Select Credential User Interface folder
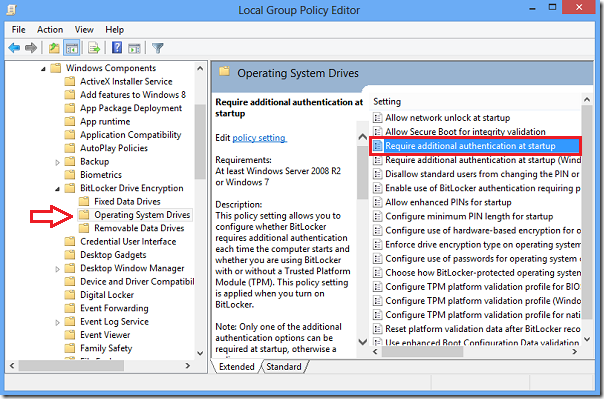604x399 pixels. coord(128,241)
